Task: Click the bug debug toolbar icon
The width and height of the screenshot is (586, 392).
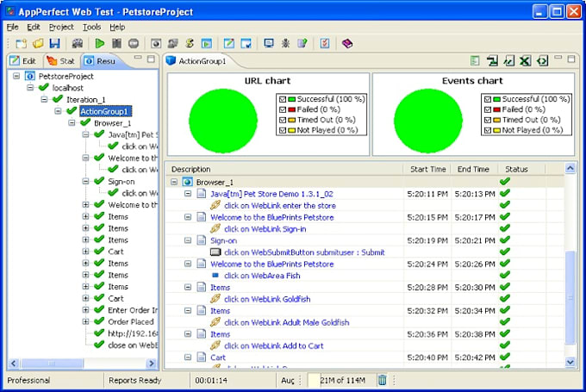Action: pos(285,43)
